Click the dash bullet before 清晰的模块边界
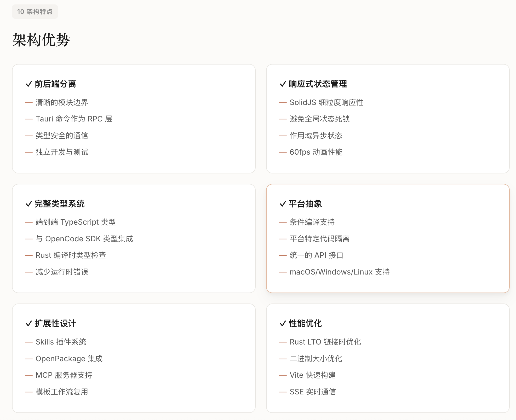 pyautogui.click(x=29, y=103)
